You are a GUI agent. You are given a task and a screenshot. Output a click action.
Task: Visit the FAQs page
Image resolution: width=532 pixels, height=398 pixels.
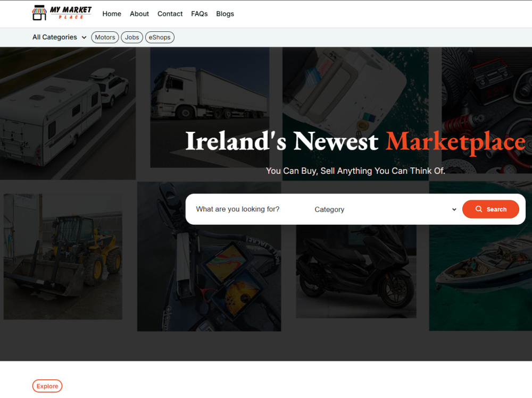point(199,14)
